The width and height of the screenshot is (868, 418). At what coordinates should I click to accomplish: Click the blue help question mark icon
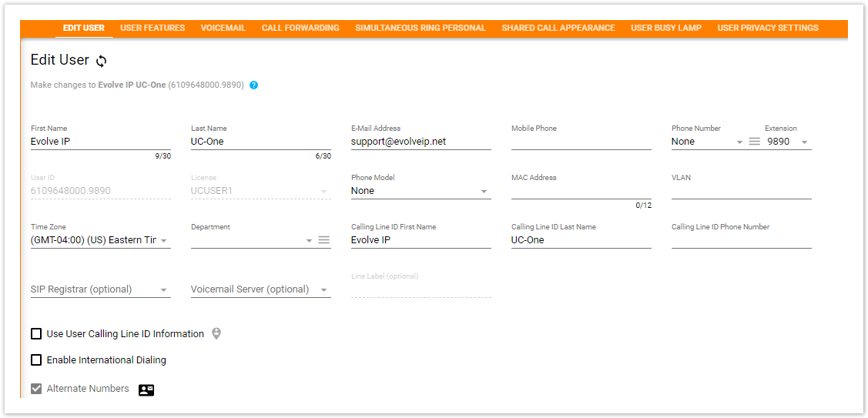pyautogui.click(x=253, y=85)
